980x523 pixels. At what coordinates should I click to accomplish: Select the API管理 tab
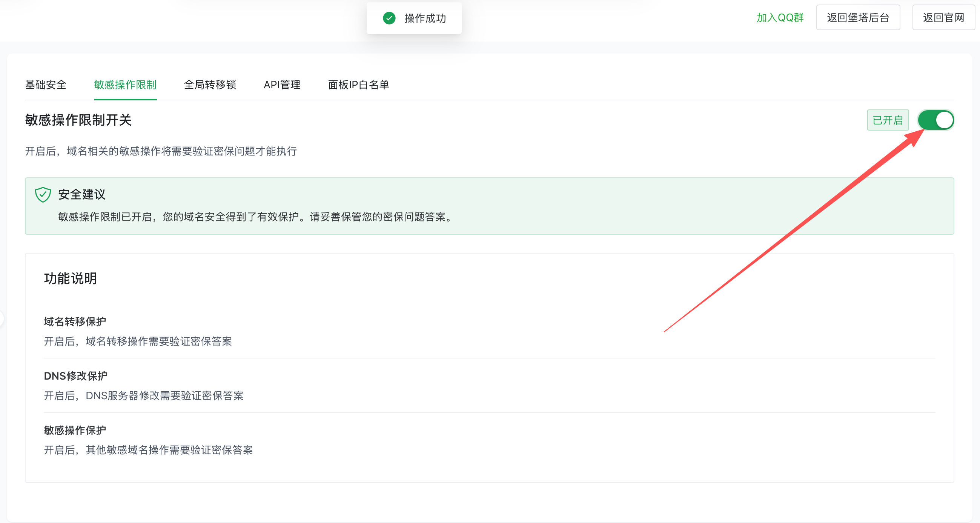281,85
